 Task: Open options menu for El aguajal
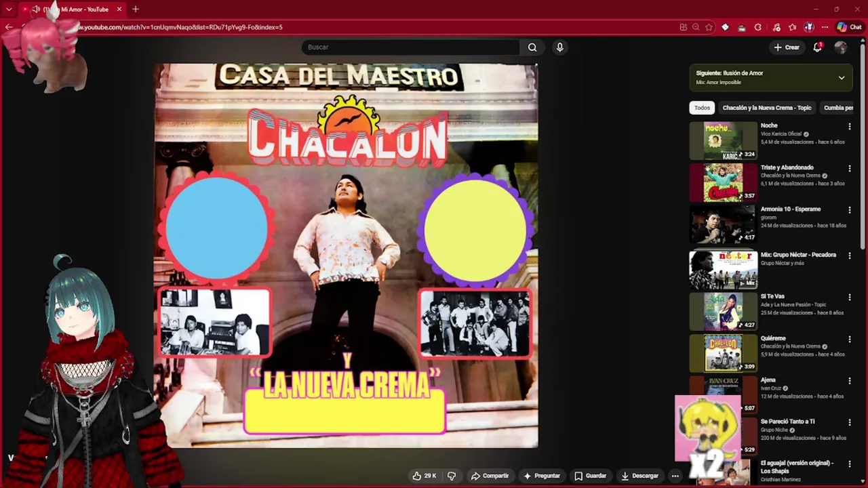tap(849, 464)
